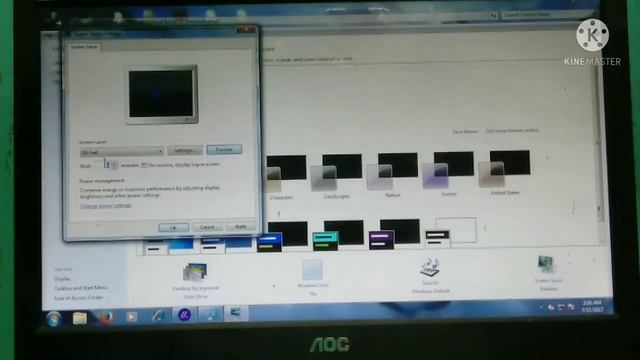Select the Screen Saver tab
This screenshot has width=640, height=360.
click(84, 47)
